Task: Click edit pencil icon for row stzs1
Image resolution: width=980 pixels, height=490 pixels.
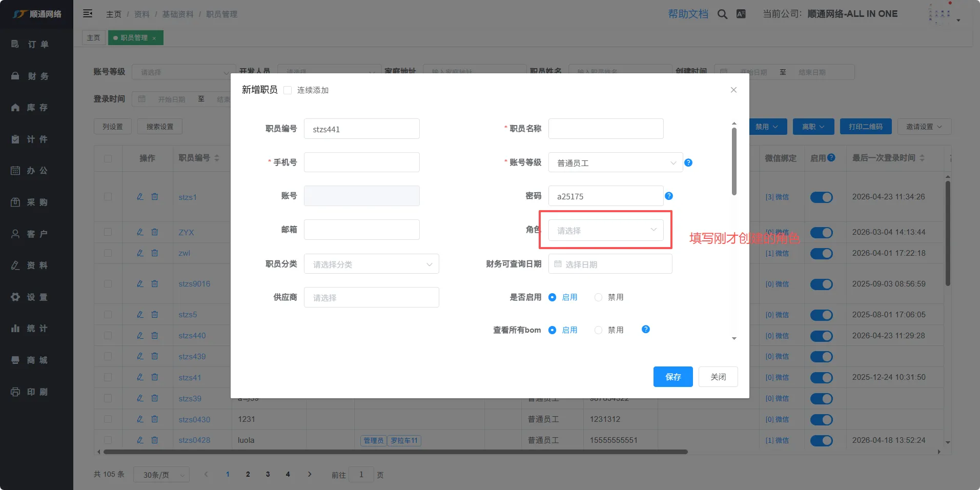Action: coord(140,197)
